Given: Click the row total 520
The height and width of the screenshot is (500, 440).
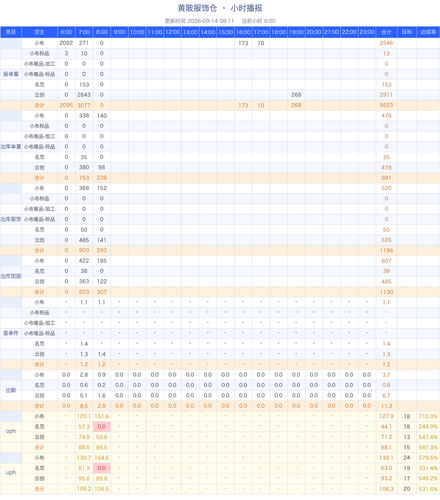Looking at the screenshot, I should pyautogui.click(x=386, y=188).
